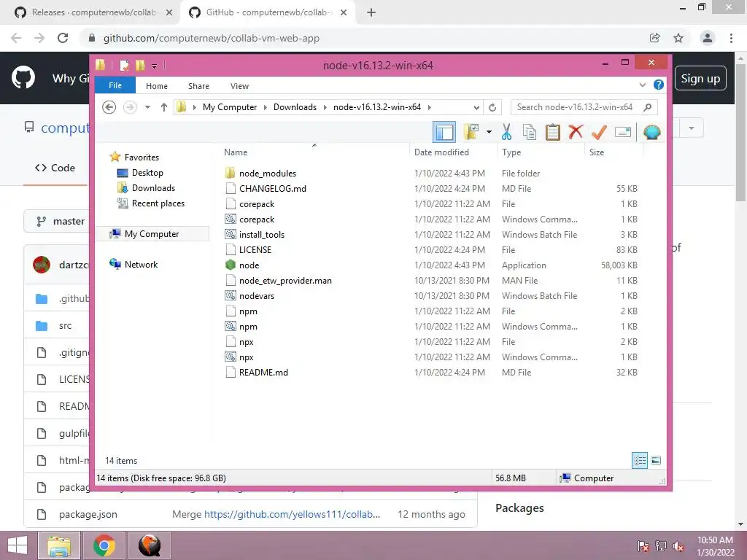Switch to the Releases browser tab
The image size is (747, 560).
(x=93, y=12)
